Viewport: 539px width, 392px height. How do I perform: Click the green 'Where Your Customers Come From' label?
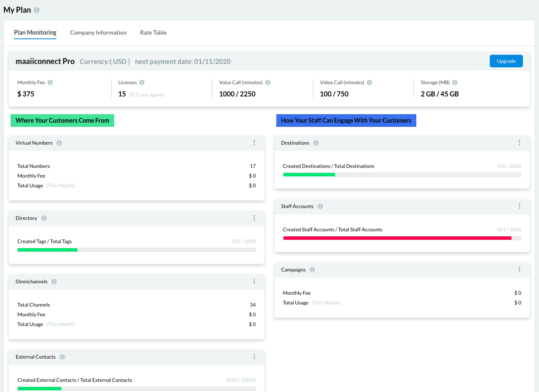click(x=63, y=121)
